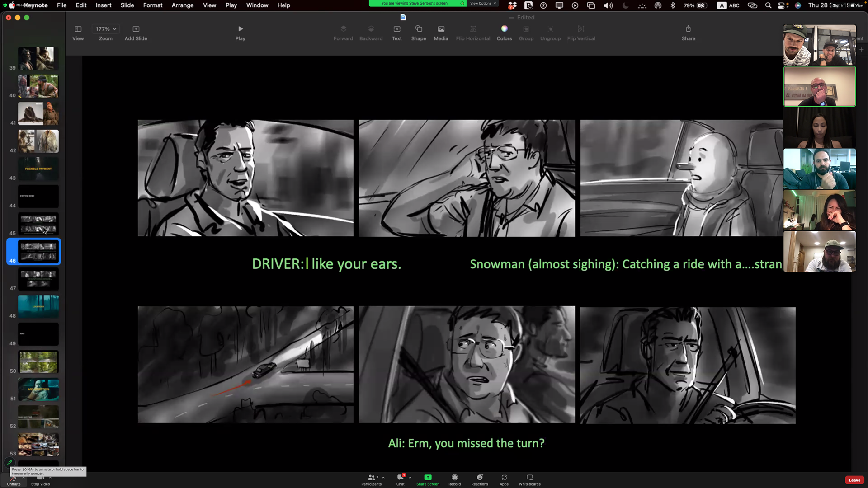Viewport: 868px width, 488px height.
Task: Open the 177% Zoom level dropdown
Action: 106,29
